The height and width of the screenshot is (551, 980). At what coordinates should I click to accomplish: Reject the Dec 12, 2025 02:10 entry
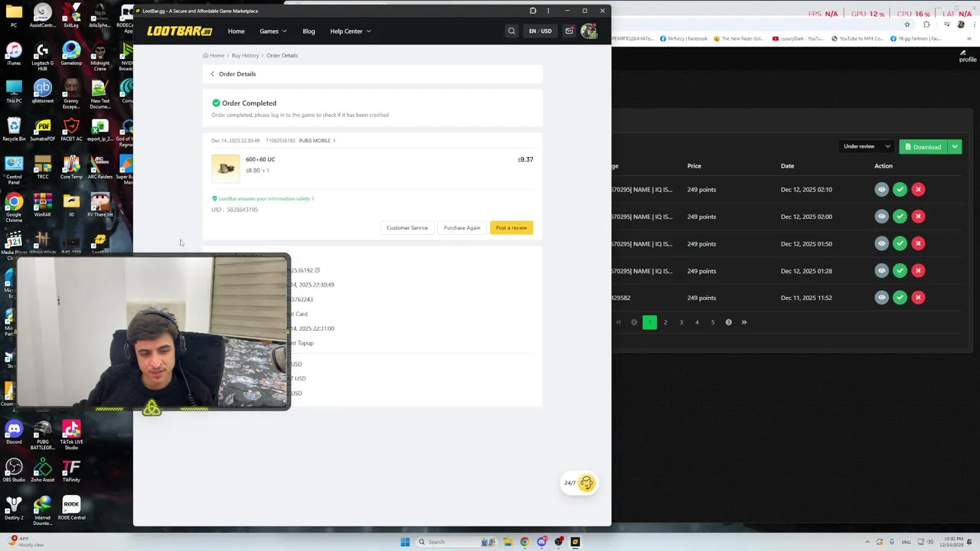[918, 189]
